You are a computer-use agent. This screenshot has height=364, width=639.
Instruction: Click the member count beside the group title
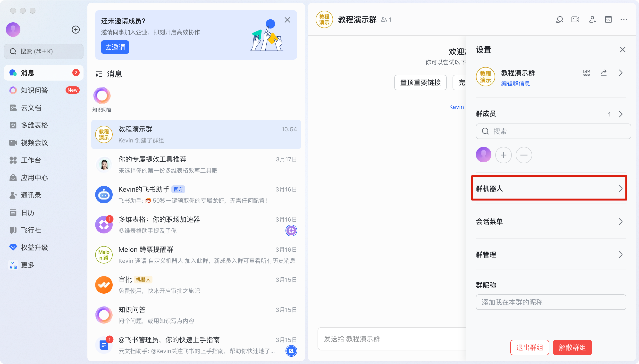(387, 20)
